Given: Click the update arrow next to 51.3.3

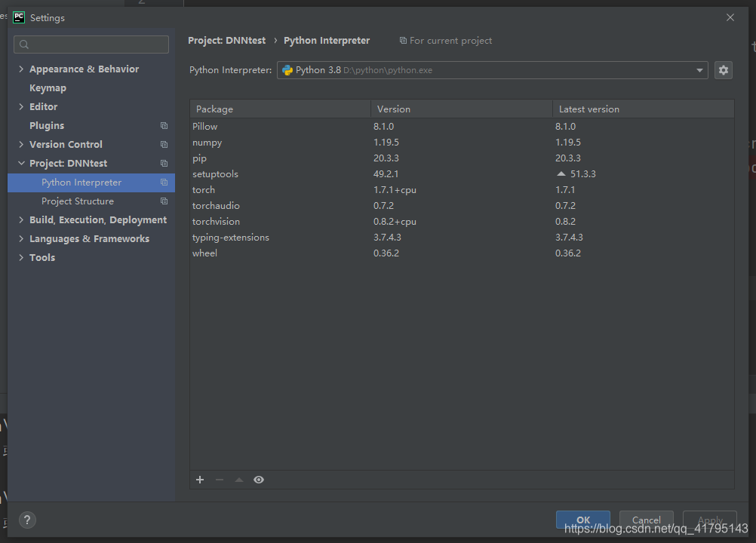Looking at the screenshot, I should pyautogui.click(x=561, y=173).
